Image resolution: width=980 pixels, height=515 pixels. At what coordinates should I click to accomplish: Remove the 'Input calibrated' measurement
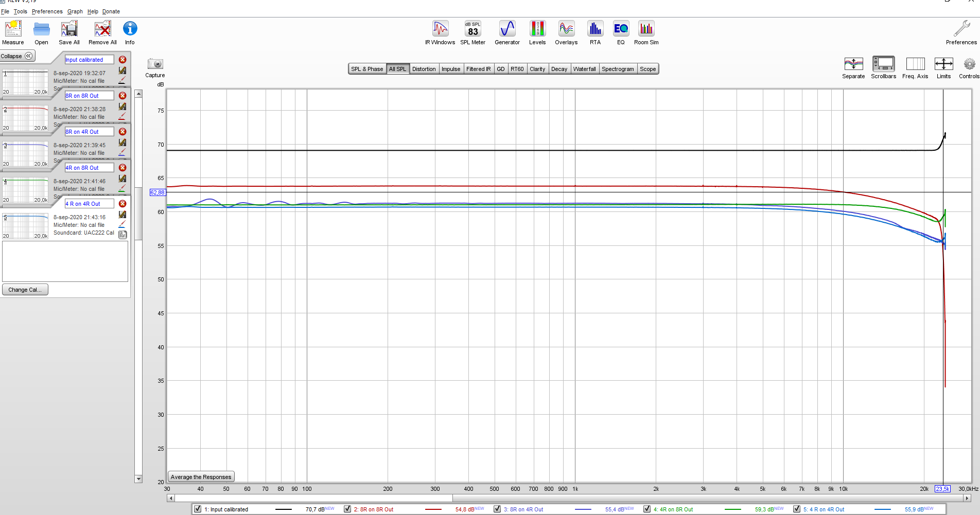click(122, 60)
